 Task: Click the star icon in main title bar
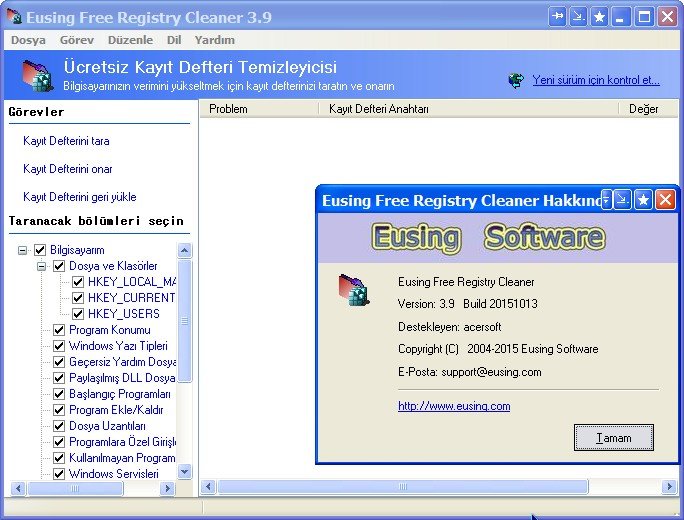(599, 17)
